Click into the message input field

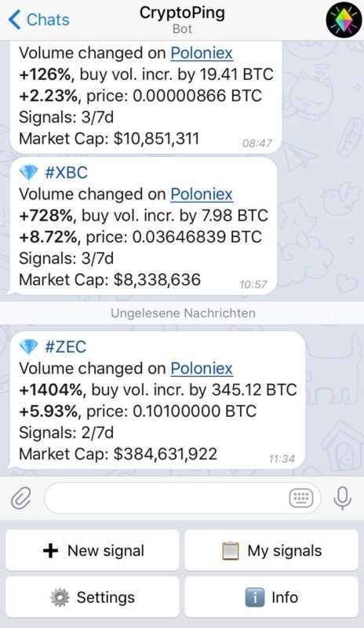tap(183, 498)
